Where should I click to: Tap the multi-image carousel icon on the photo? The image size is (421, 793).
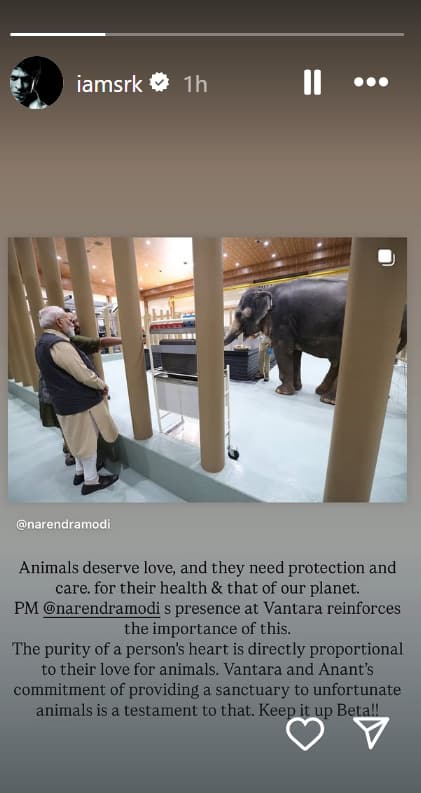387,257
